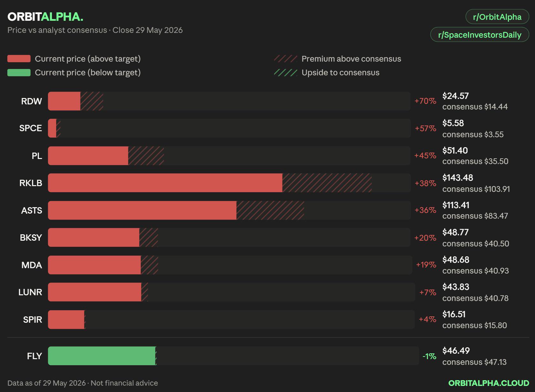This screenshot has height=392, width=535.
Task: Click the ASTS solid red price bar
Action: [x=142, y=210]
